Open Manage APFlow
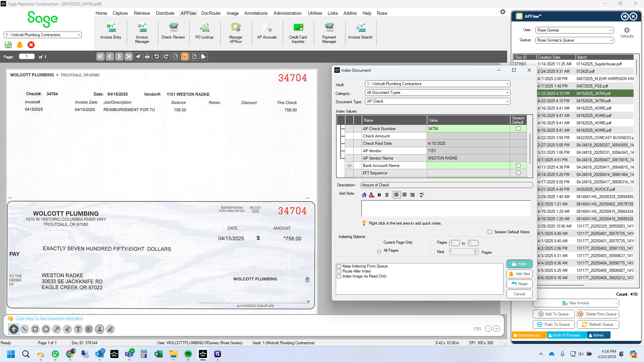Image resolution: width=644 pixels, height=362 pixels. (235, 33)
